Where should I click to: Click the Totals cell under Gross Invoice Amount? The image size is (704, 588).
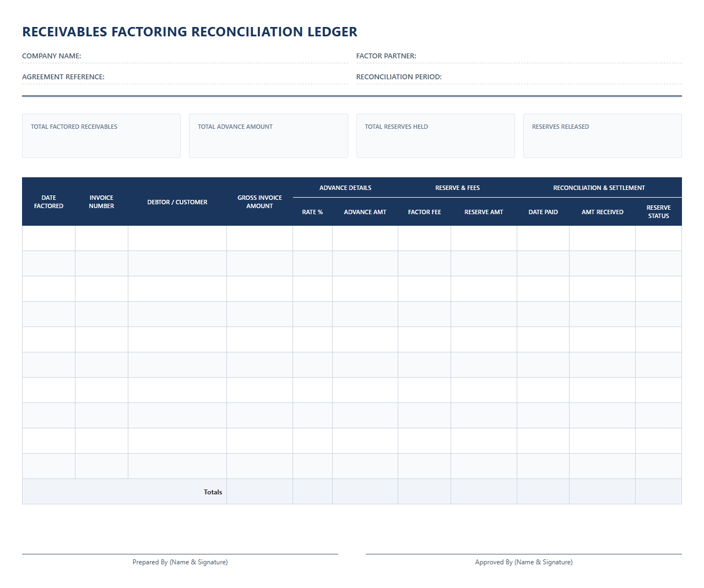(x=259, y=492)
